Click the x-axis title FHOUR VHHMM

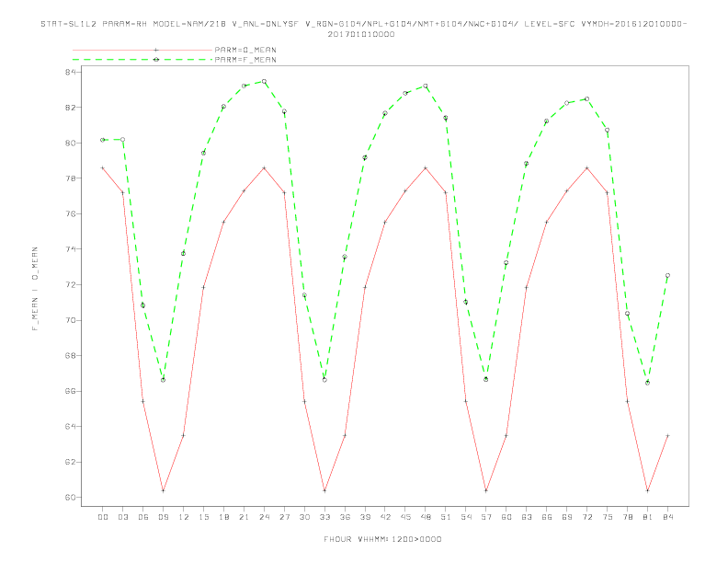382,539
